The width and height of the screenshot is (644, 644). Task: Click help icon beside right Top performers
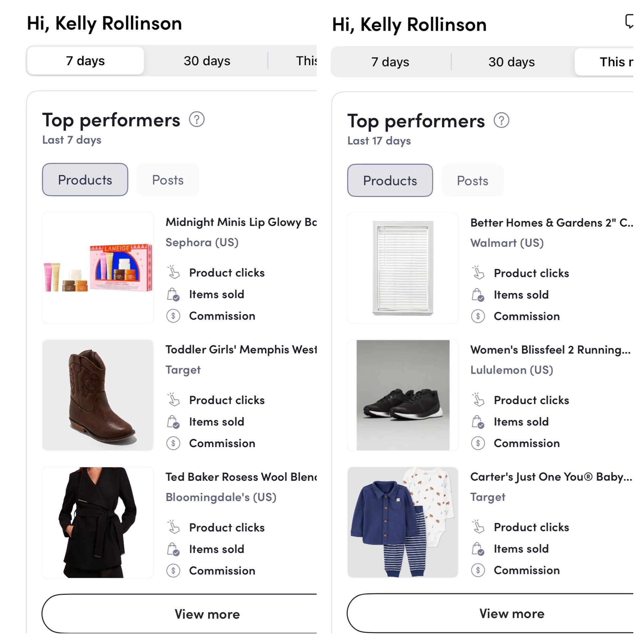501,120
